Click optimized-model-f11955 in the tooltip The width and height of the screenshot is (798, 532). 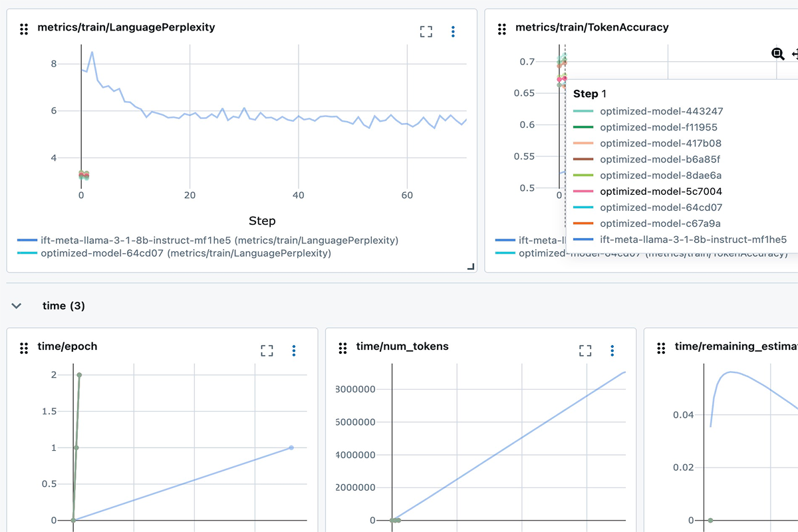(x=658, y=128)
